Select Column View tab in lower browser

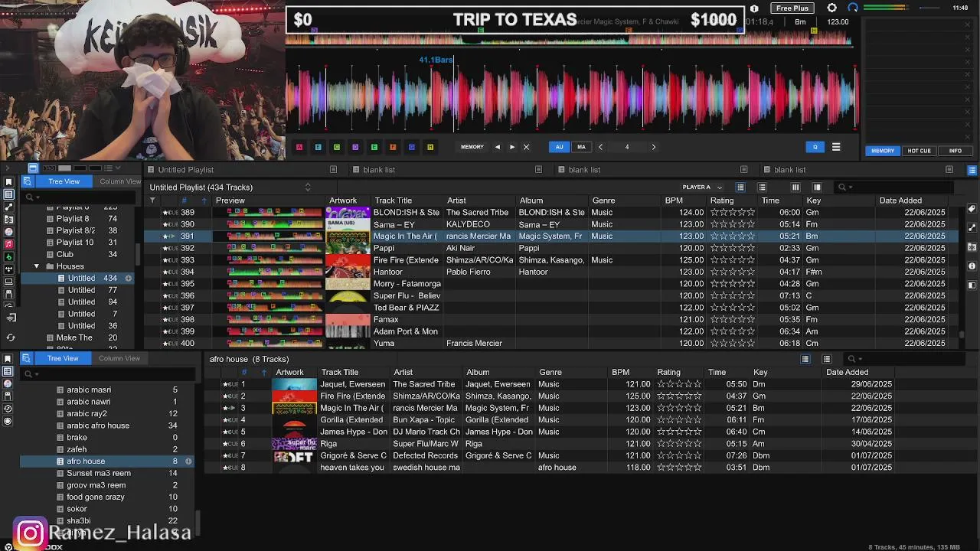click(x=119, y=358)
